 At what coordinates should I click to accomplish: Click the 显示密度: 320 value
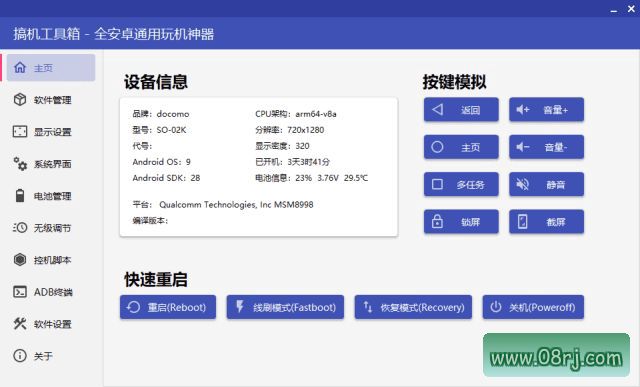(x=282, y=146)
